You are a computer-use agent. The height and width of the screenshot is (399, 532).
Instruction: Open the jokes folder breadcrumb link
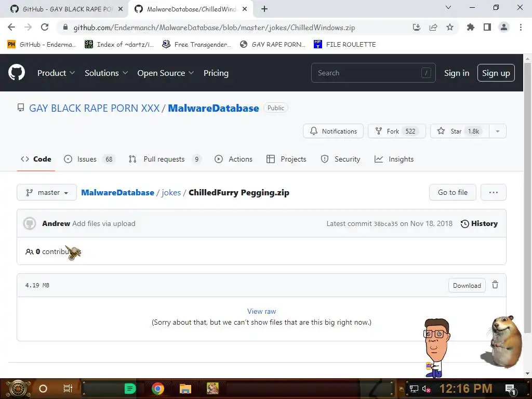171,192
